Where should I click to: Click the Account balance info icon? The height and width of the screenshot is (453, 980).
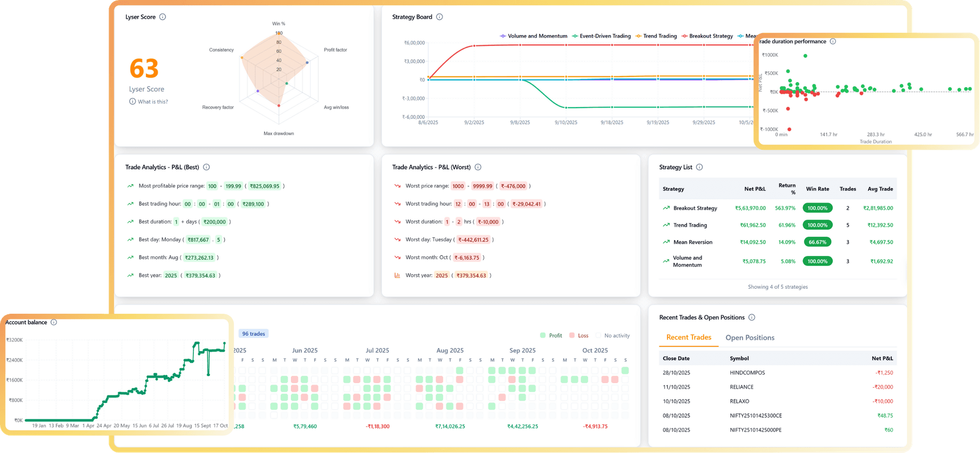pos(54,322)
